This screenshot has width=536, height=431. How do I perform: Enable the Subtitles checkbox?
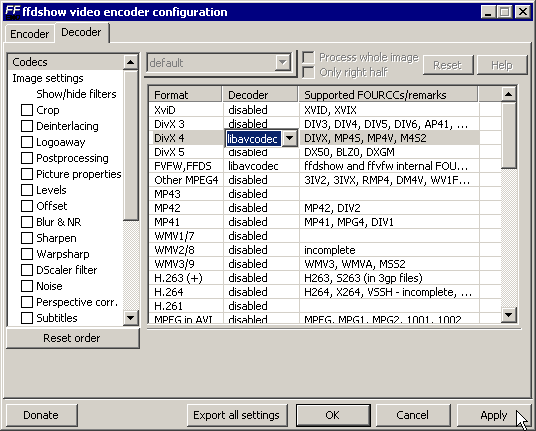tap(27, 318)
